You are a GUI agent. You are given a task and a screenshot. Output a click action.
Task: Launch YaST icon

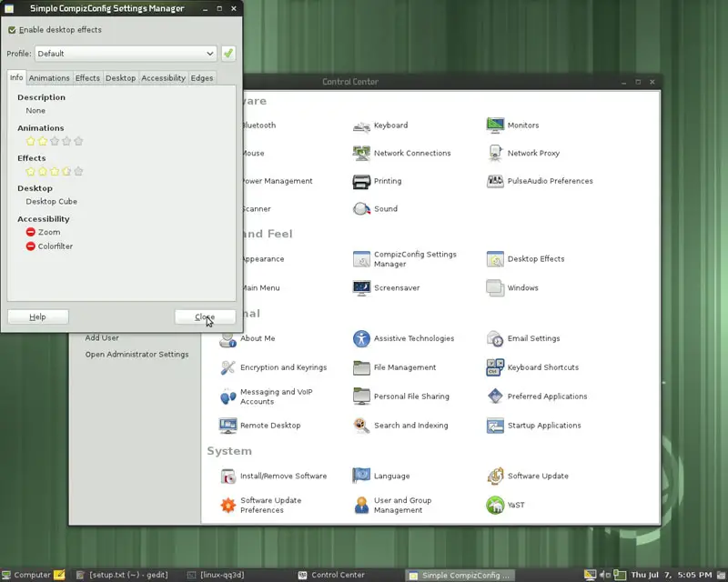click(x=495, y=505)
